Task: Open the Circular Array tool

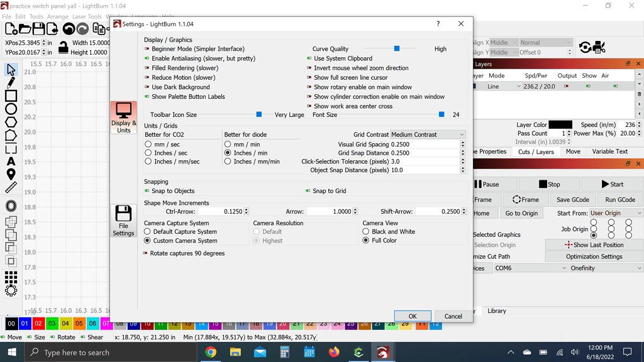Action: point(11,290)
